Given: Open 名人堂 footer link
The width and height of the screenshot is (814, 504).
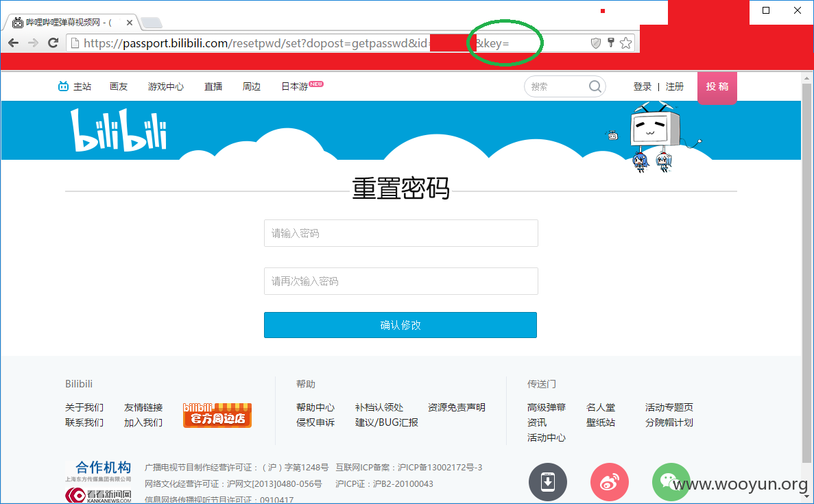Looking at the screenshot, I should tap(601, 407).
